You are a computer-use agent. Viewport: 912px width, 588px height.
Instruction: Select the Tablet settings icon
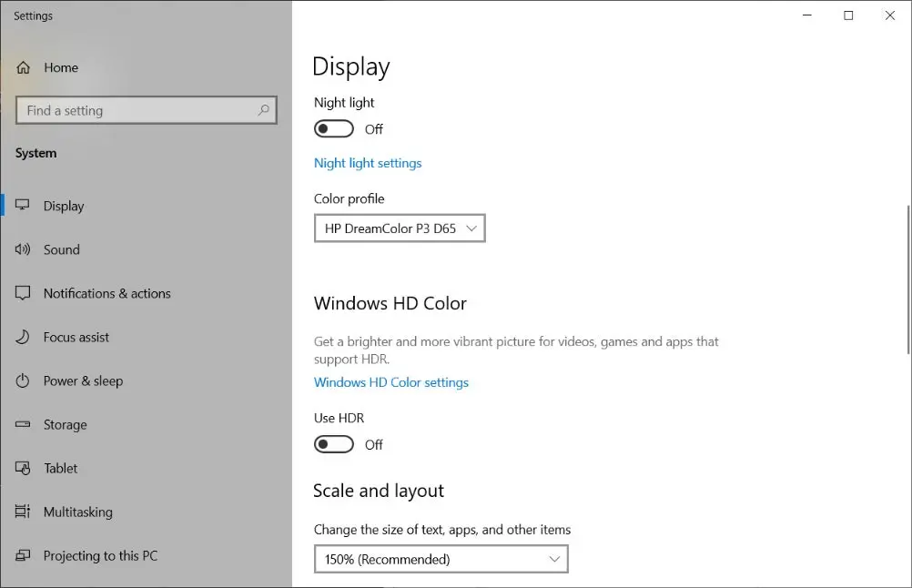pyautogui.click(x=22, y=468)
